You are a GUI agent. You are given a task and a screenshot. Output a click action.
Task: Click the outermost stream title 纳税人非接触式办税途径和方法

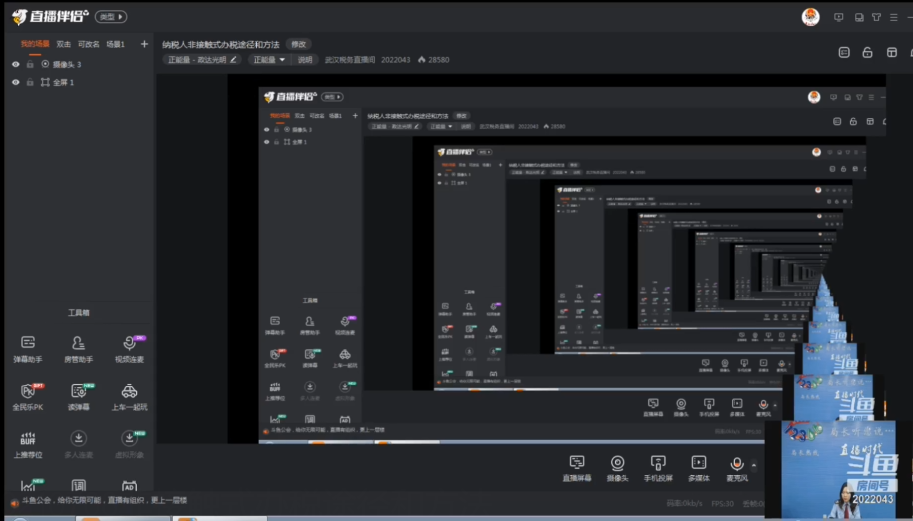(x=221, y=44)
